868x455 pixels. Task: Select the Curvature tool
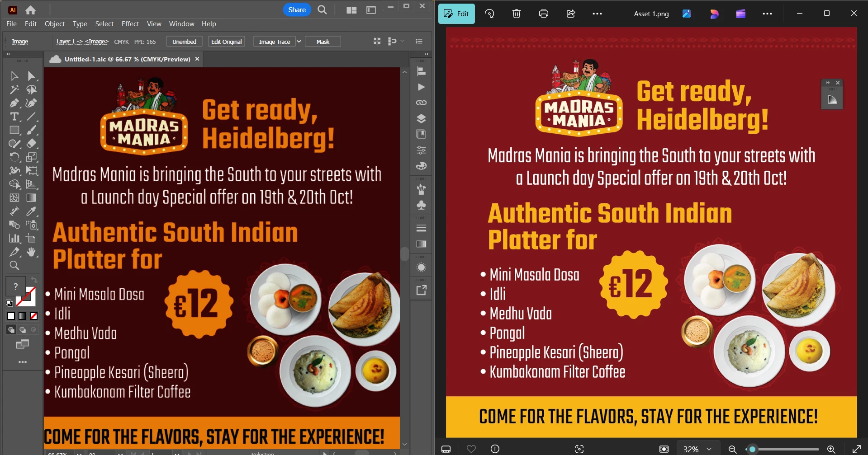31,103
